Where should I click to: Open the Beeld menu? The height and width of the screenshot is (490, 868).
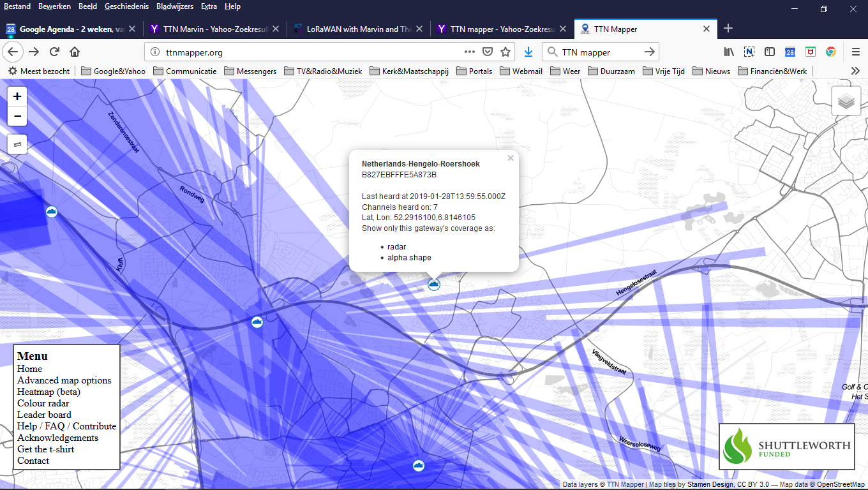87,6
